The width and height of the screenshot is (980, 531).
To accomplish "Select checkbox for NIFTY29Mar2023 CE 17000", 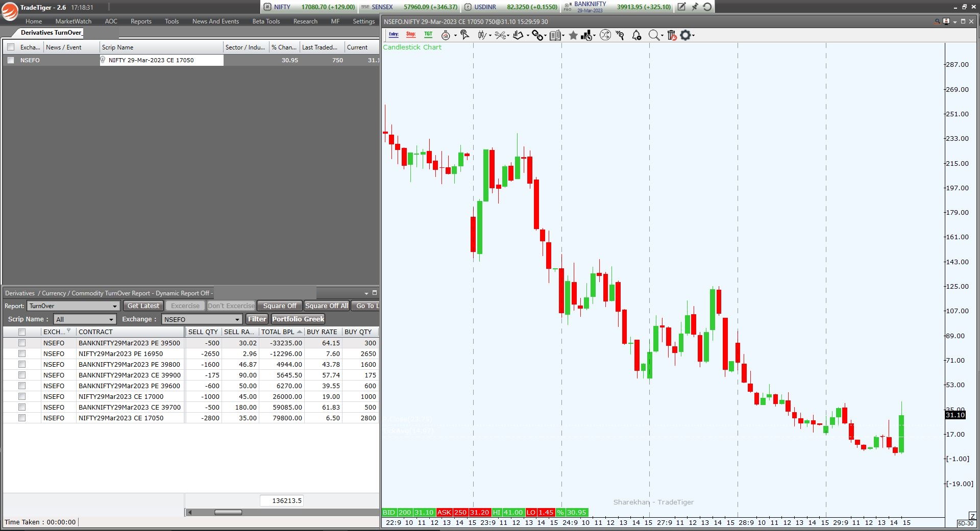I will (22, 397).
